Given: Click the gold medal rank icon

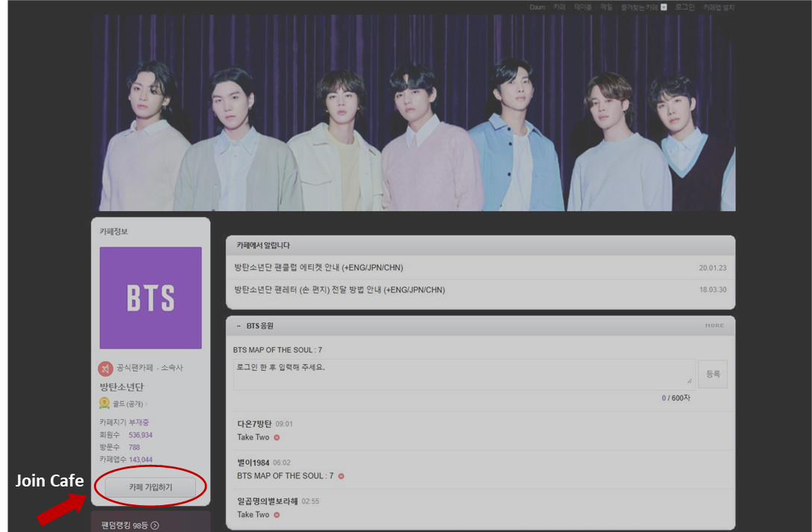Looking at the screenshot, I should (104, 403).
